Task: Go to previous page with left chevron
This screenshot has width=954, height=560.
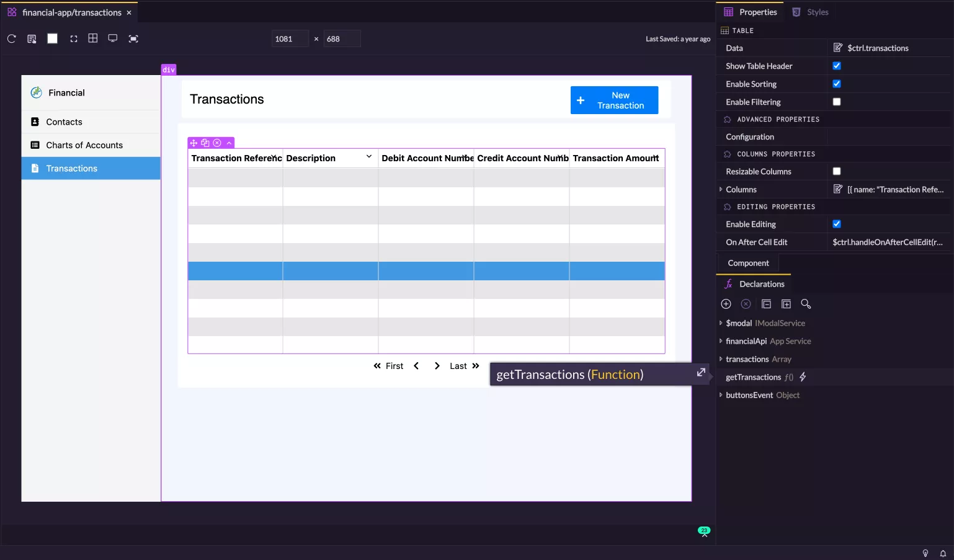Action: (x=416, y=366)
